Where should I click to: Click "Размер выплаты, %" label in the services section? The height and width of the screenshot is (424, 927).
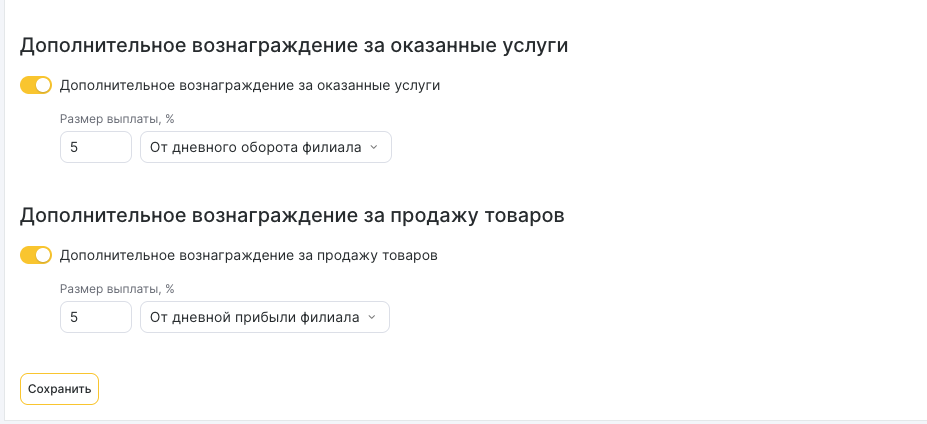pos(117,119)
